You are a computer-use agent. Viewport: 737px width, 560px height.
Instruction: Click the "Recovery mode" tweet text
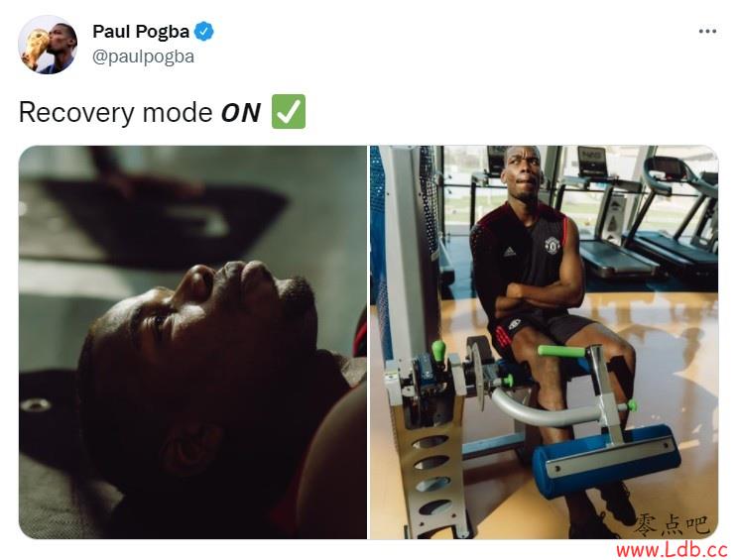[x=116, y=113]
